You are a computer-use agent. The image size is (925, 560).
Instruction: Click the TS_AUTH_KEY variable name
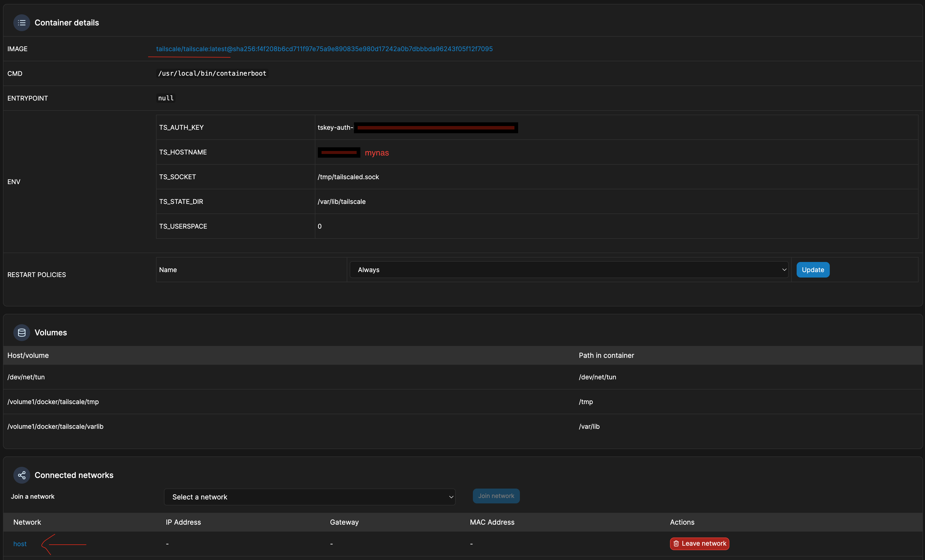click(x=181, y=127)
